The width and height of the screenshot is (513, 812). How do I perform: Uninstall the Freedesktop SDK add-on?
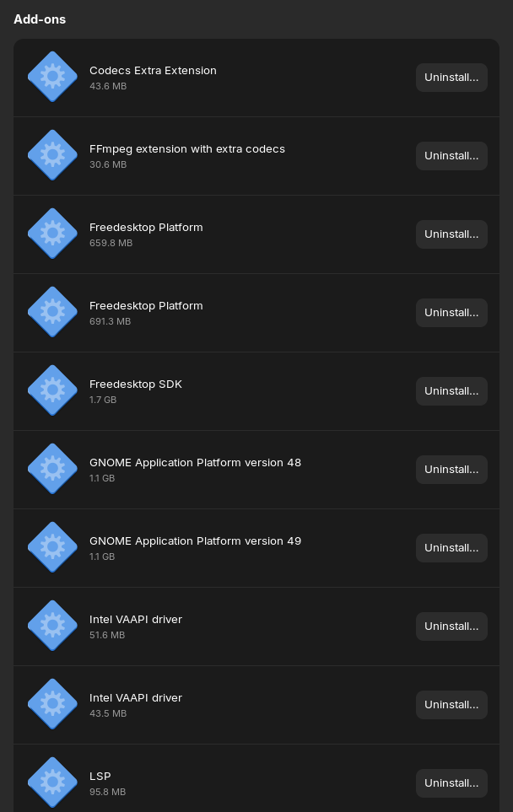point(451,390)
